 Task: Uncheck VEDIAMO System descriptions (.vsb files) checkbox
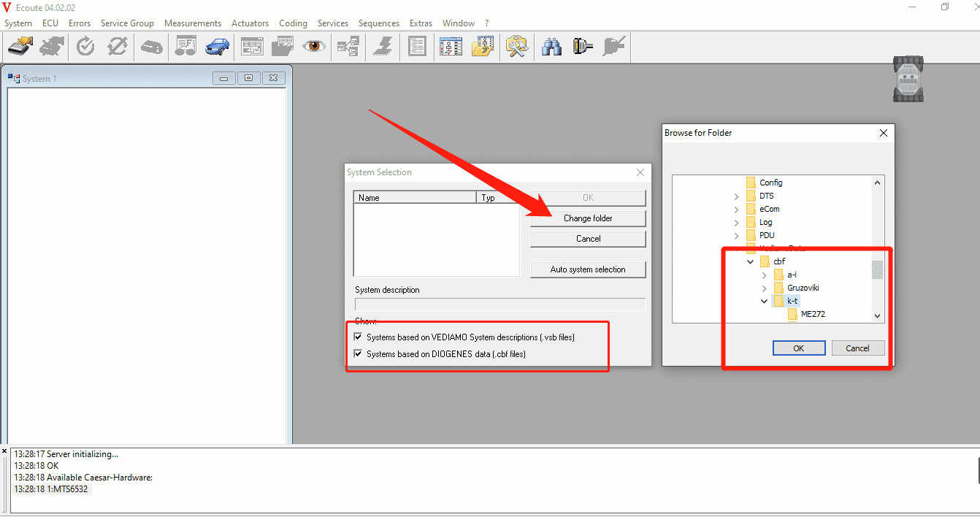(358, 337)
